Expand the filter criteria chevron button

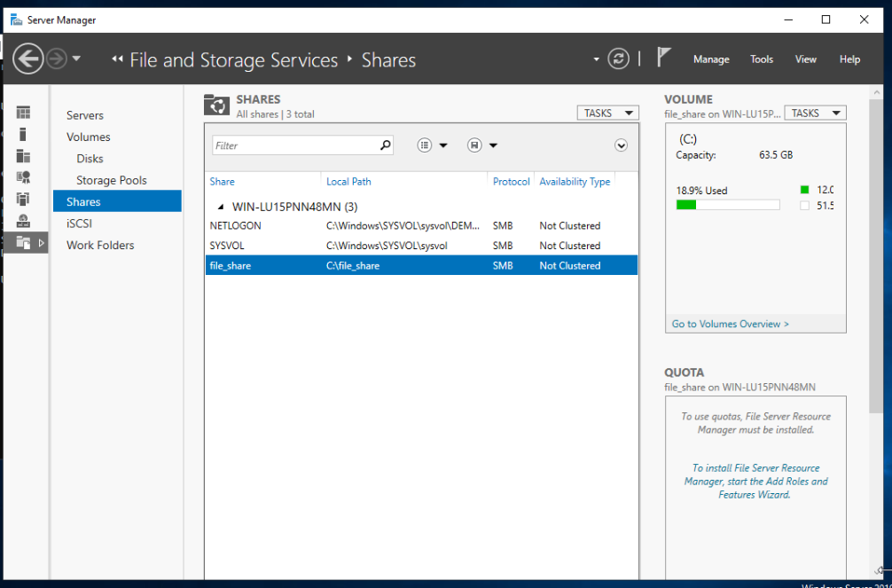point(621,145)
